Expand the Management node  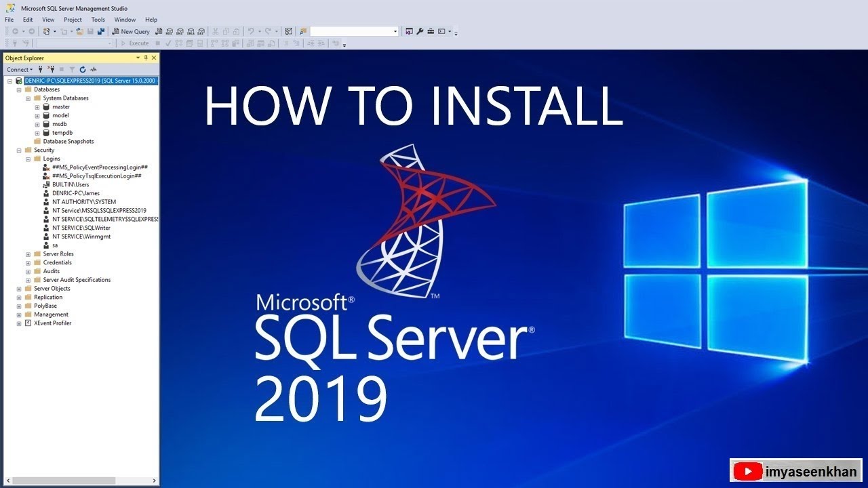tap(19, 314)
